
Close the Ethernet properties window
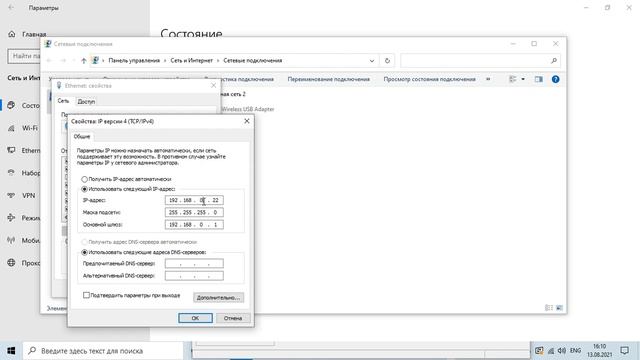click(213, 85)
